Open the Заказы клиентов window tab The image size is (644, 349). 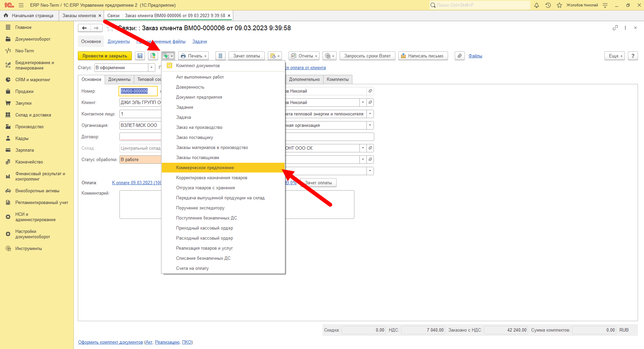(79, 16)
